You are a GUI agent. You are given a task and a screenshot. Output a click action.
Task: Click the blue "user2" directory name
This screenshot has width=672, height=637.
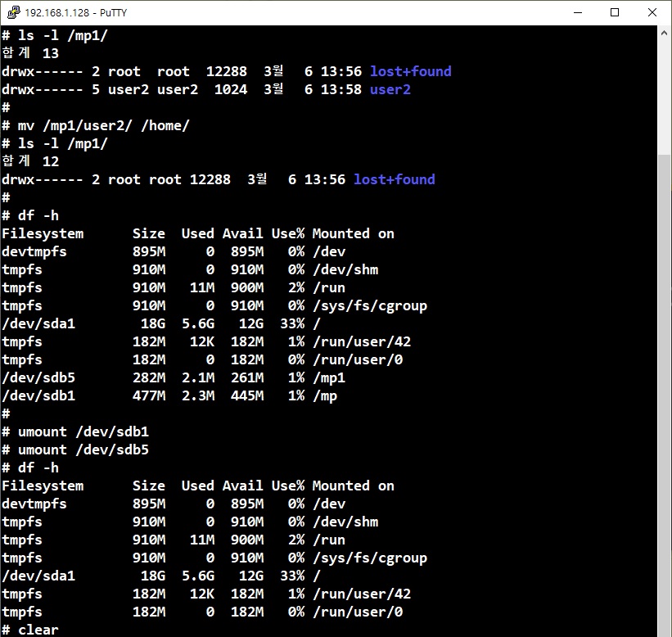tap(390, 89)
